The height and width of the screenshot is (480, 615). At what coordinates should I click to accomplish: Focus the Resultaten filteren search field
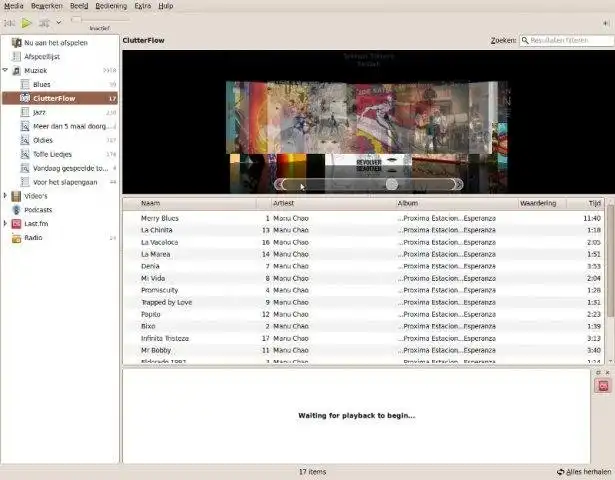[x=567, y=40]
